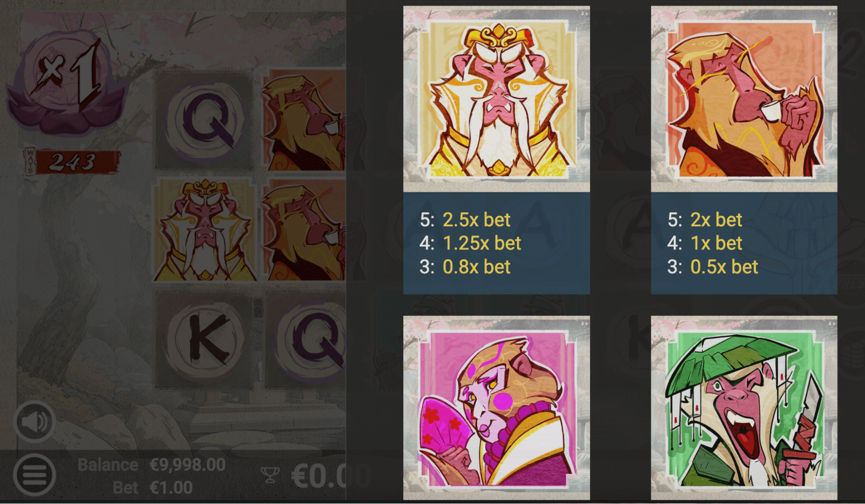The width and height of the screenshot is (865, 504).
Task: Click the 2x bet payout panel
Action: click(x=744, y=243)
